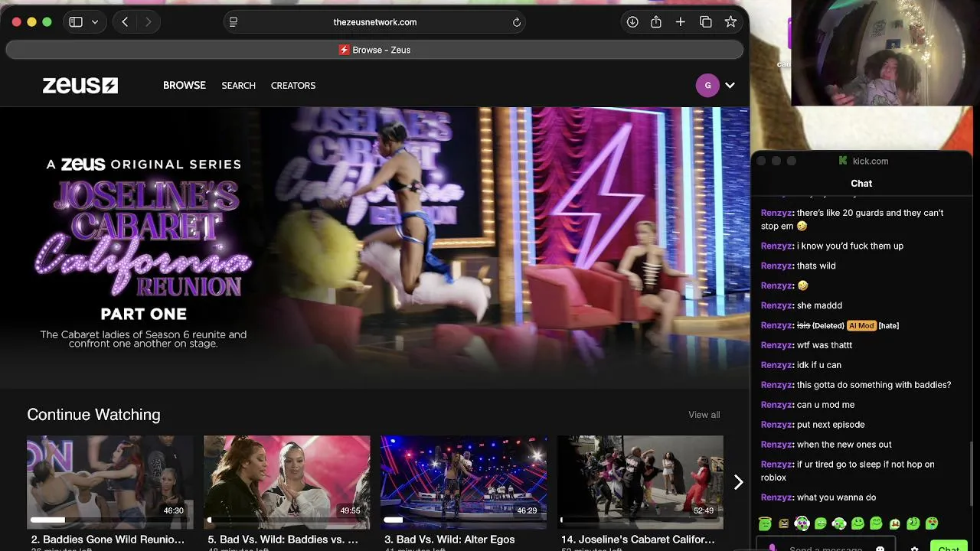Open the sidebar tab group dropdown arrow
Viewport: 980px width, 551px height.
click(x=95, y=22)
